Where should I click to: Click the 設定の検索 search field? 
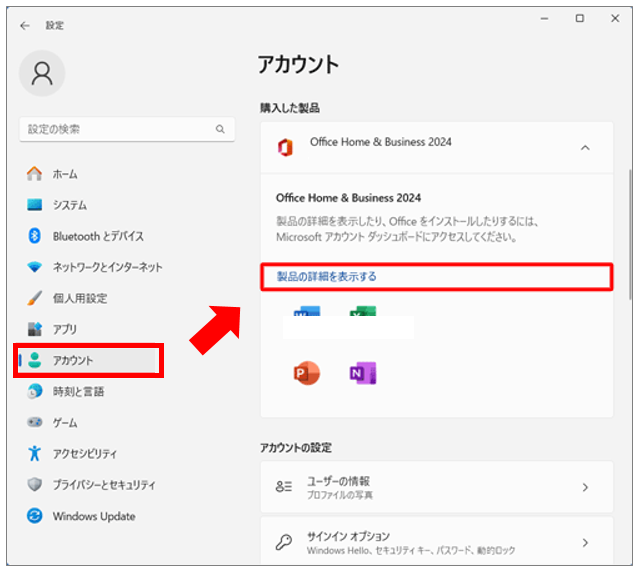point(127,129)
